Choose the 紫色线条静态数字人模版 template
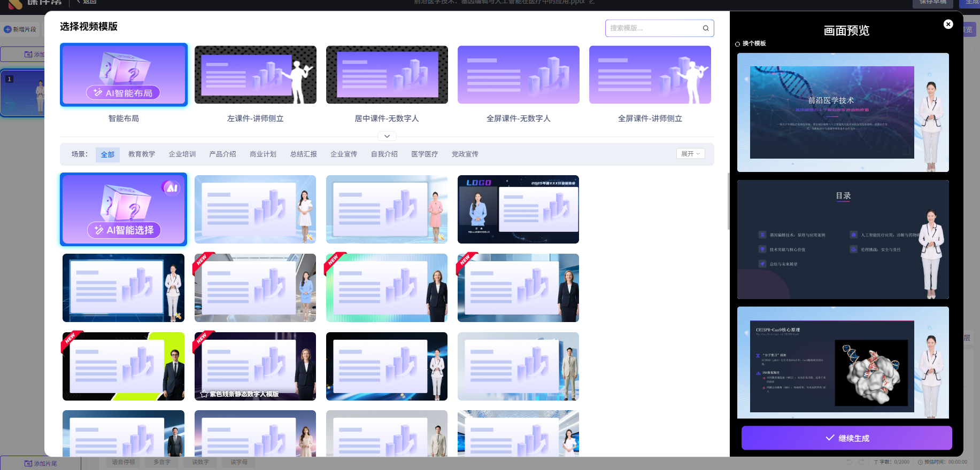This screenshot has width=980, height=470. (x=255, y=366)
